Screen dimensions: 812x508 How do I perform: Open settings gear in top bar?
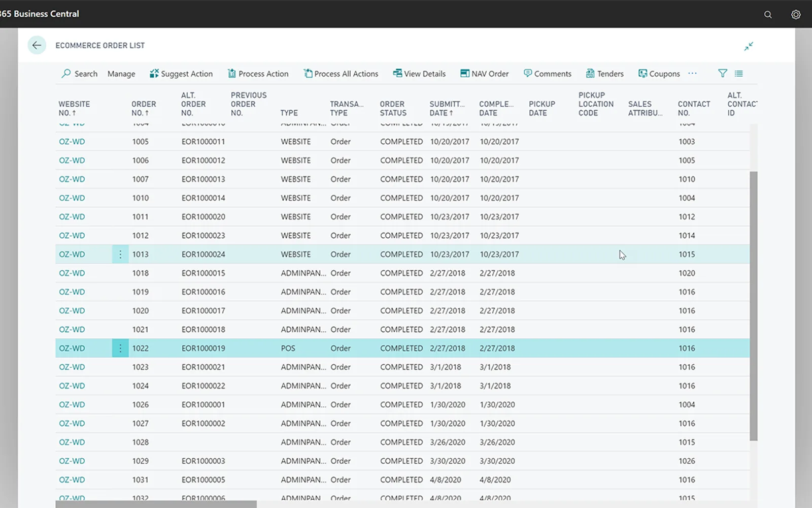pos(796,15)
